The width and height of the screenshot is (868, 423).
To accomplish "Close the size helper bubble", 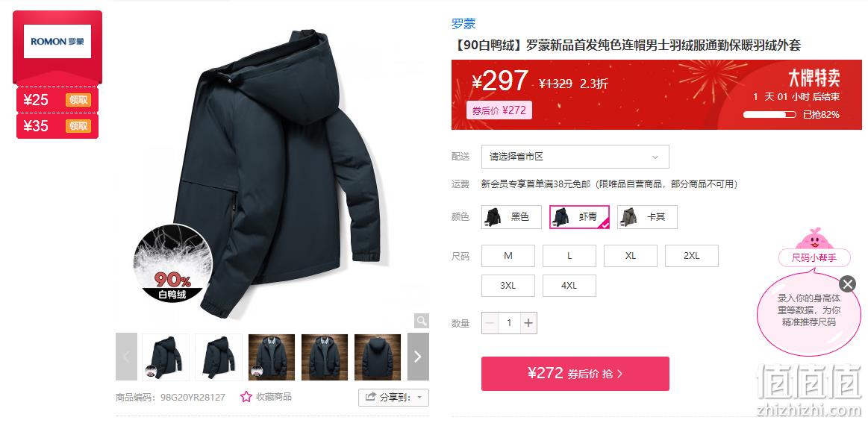I will click(847, 284).
